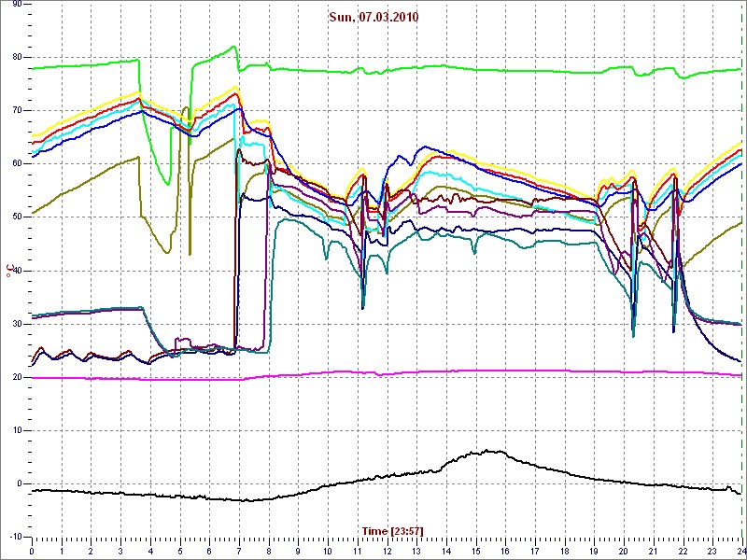The width and height of the screenshot is (747, 560).
Task: Click the -10 label on temperature axis
Action: (x=15, y=538)
